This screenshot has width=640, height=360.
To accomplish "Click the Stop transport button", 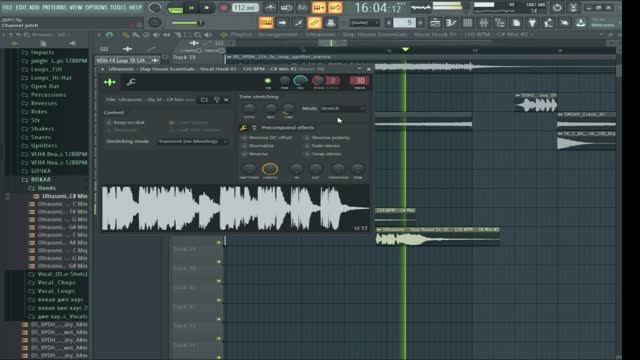I will pos(207,8).
